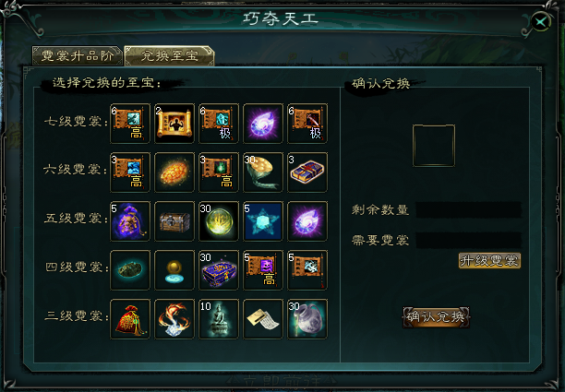This screenshot has width=565, height=392.
Task: Select the purple embroidered pouch item
Action: point(130,221)
